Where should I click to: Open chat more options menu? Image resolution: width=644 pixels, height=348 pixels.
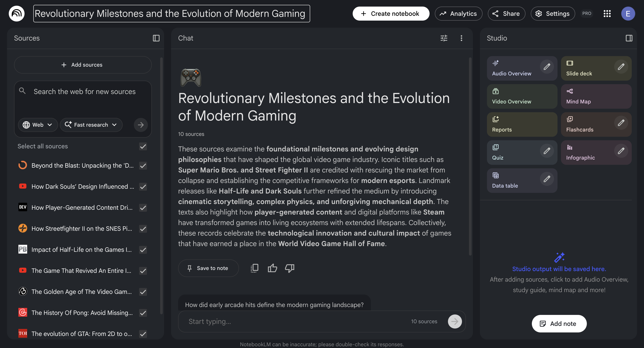tap(461, 38)
